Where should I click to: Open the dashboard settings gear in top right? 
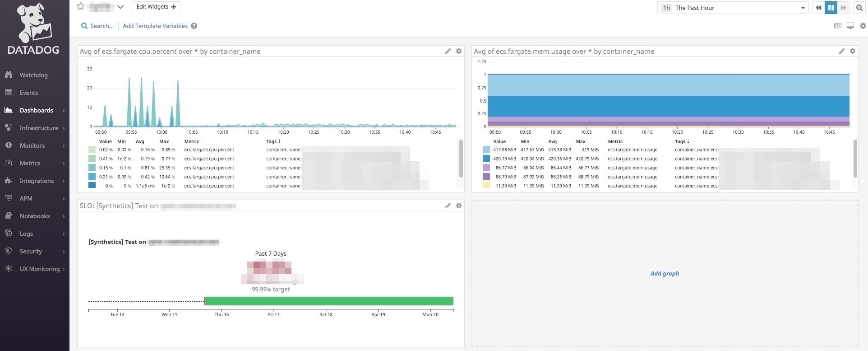863,26
